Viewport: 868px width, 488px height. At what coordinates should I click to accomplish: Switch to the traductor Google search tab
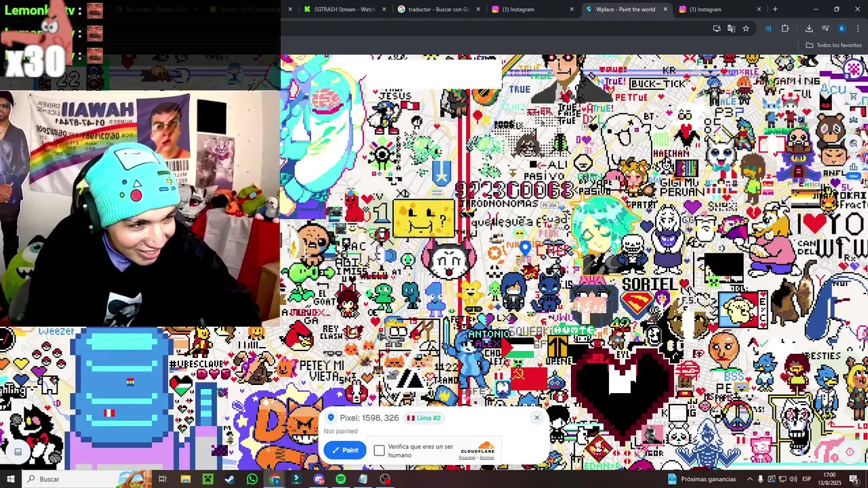(x=438, y=9)
